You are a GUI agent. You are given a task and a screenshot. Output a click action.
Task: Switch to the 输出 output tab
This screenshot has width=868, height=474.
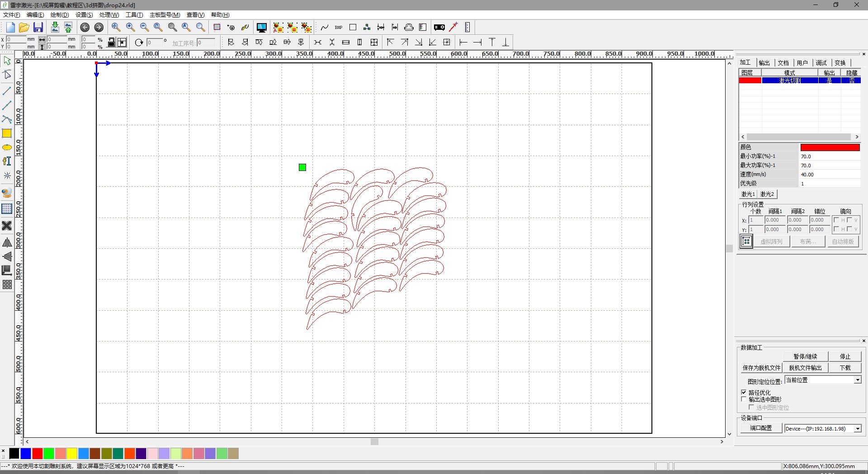764,62
